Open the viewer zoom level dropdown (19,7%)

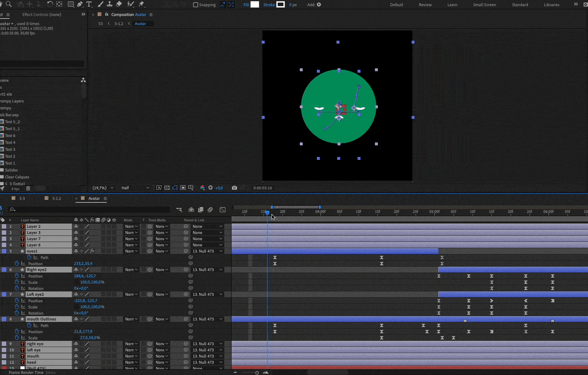tap(103, 188)
